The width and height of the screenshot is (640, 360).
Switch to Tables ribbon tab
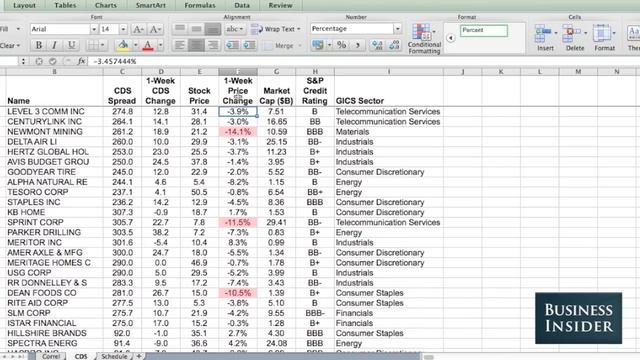(65, 5)
